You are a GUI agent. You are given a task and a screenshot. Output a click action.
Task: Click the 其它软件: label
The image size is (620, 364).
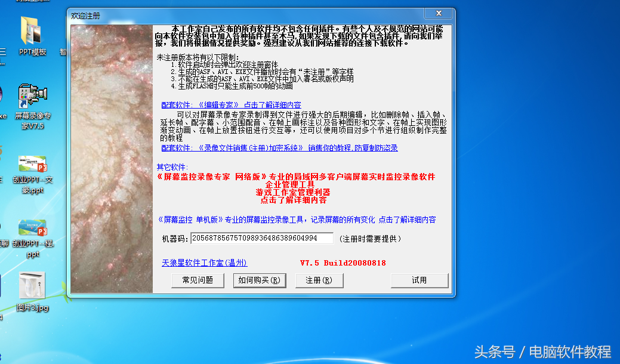point(172,167)
